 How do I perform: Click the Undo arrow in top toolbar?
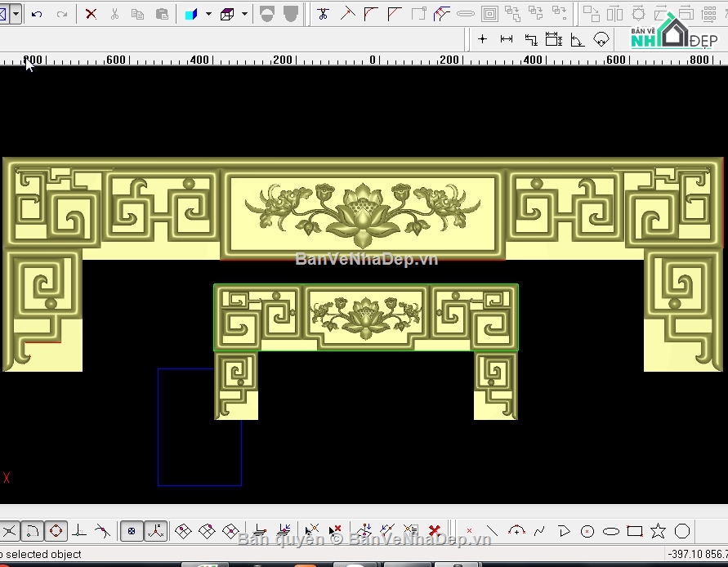point(37,14)
